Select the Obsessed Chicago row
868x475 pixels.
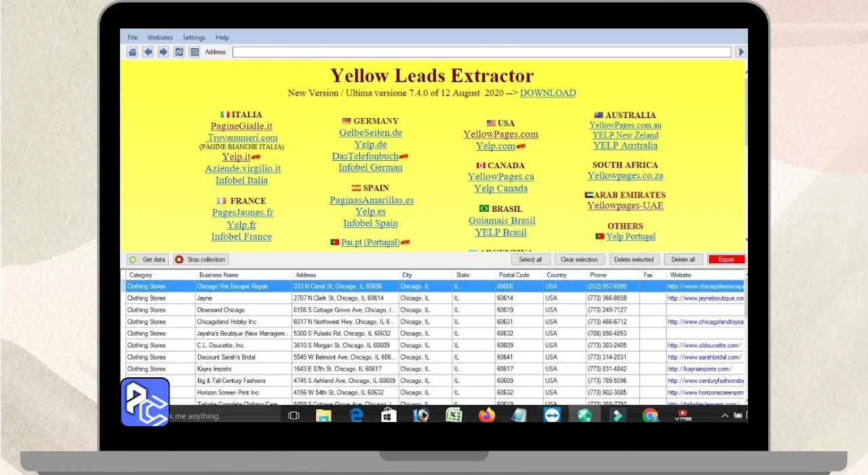pos(435,310)
